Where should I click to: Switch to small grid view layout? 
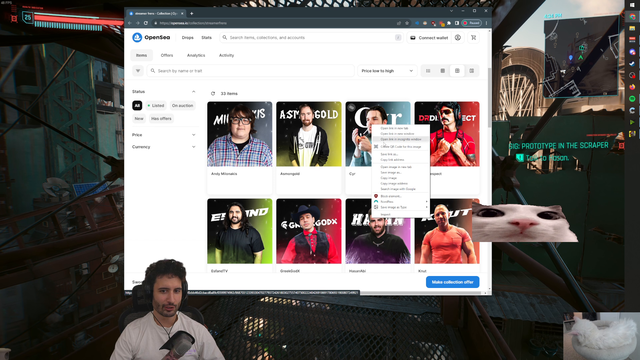pos(442,71)
